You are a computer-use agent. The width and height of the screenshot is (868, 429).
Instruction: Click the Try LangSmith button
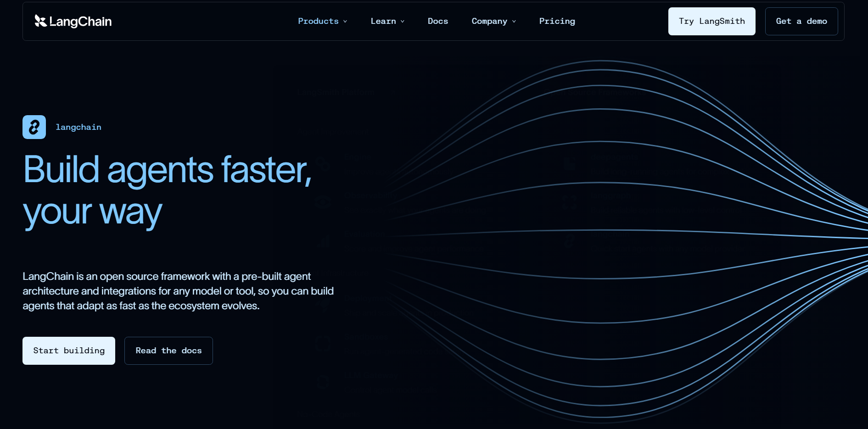point(711,21)
